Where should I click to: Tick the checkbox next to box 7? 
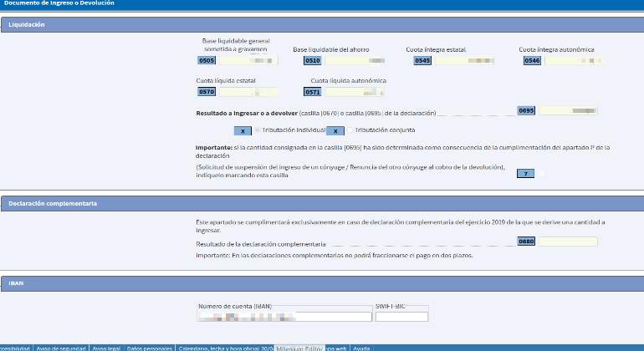pyautogui.click(x=540, y=174)
